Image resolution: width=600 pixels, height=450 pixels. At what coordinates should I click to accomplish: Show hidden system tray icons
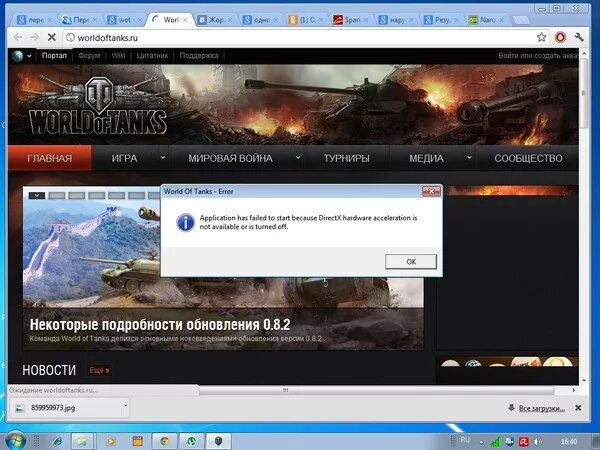pyautogui.click(x=481, y=442)
